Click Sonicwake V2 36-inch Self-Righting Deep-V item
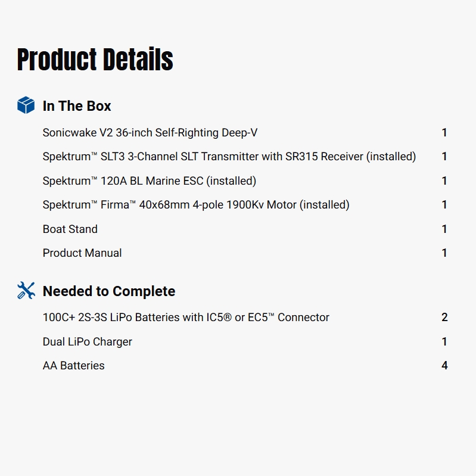Viewport: 476px width, 476px height. [150, 133]
